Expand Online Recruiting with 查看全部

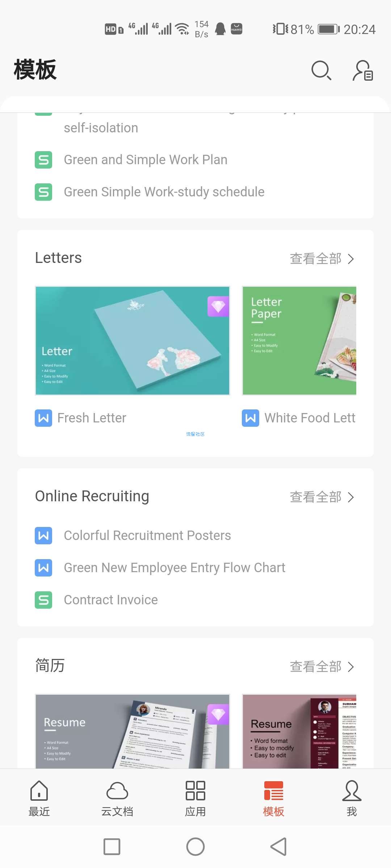click(x=322, y=497)
